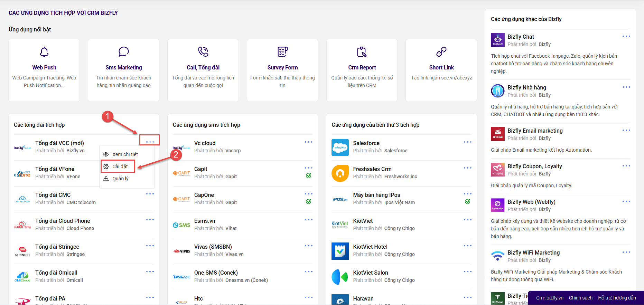
Task: Click the GapOne installed checkmark
Action: tap(309, 202)
